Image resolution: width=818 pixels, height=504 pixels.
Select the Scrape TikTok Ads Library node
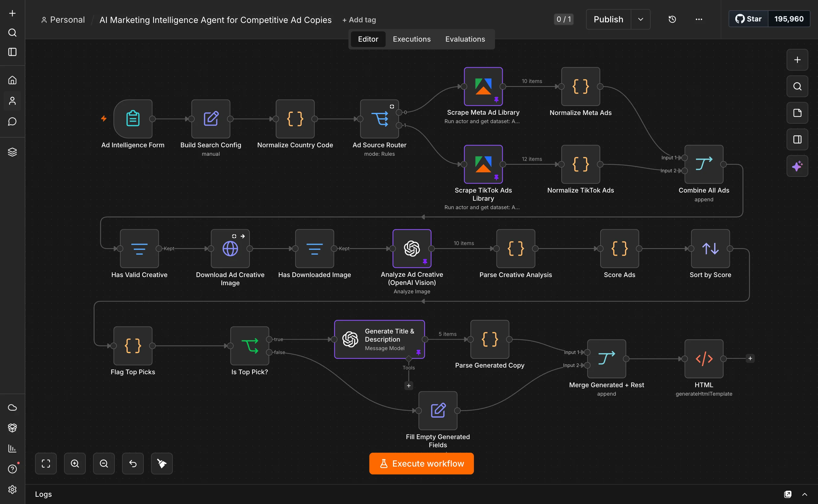[x=483, y=164]
